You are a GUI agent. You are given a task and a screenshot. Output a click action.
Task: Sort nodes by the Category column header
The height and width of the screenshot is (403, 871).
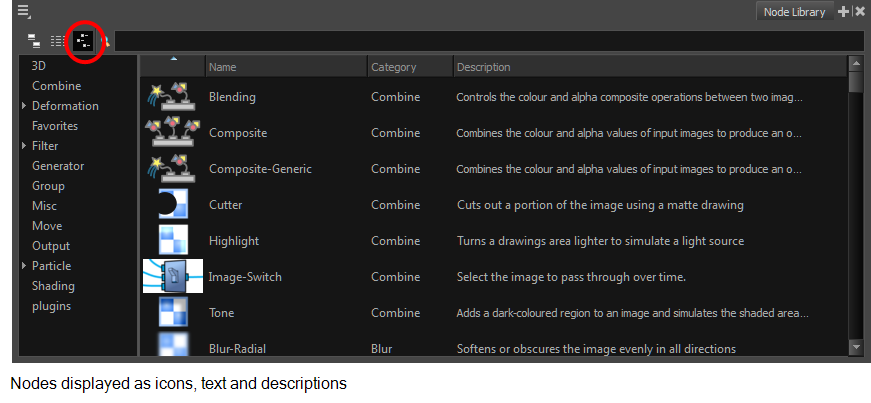coord(410,67)
